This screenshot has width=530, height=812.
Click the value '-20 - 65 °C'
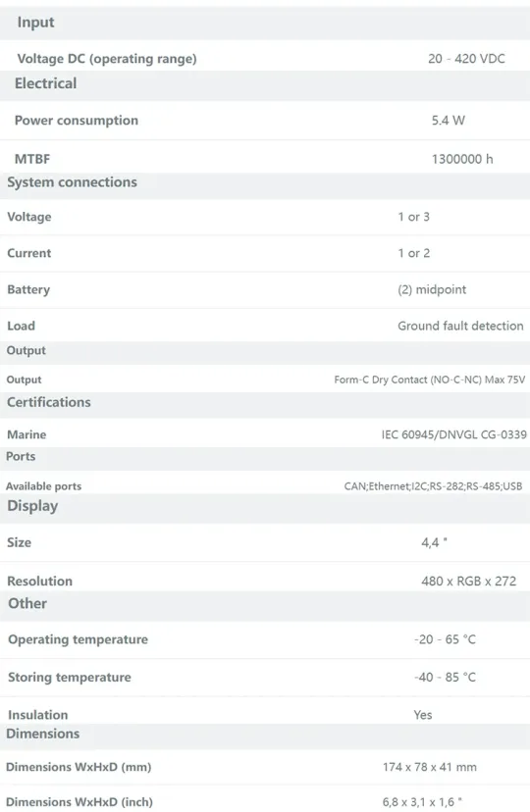(x=445, y=639)
